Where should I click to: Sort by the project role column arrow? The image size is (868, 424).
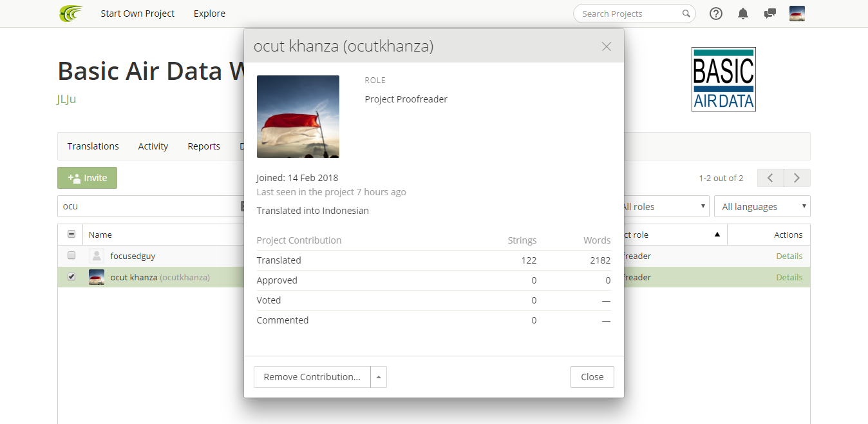pos(717,235)
